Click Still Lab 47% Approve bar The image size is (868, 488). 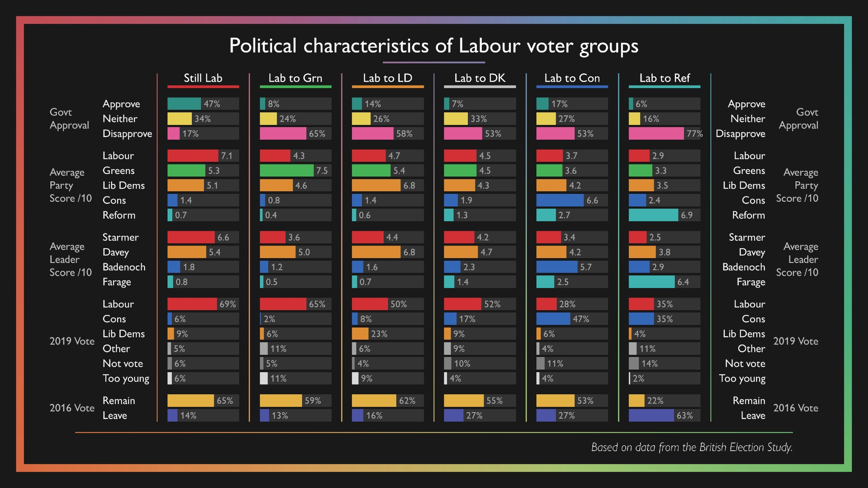coord(184,104)
